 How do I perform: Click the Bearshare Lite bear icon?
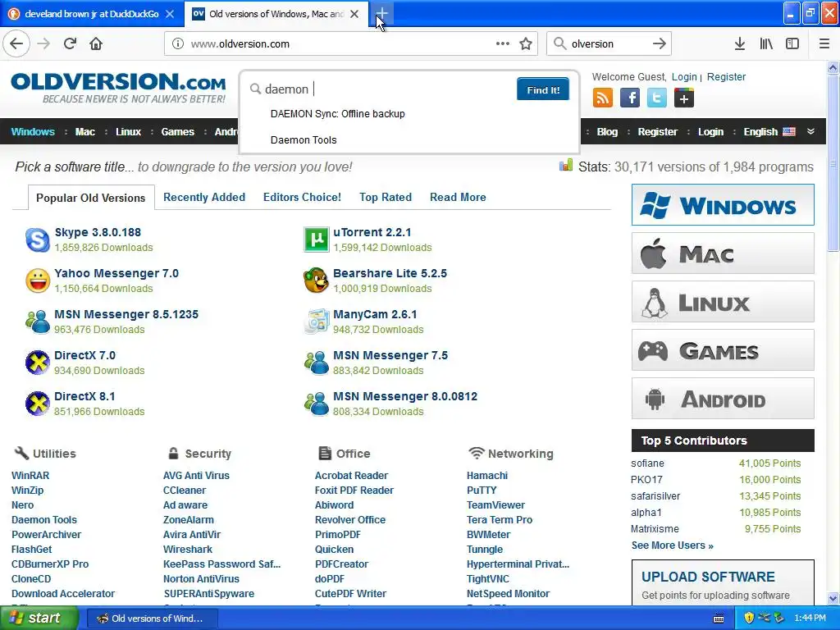click(316, 281)
